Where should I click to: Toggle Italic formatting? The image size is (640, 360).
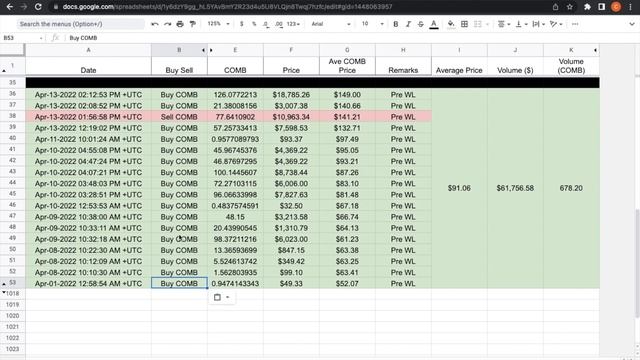point(408,24)
